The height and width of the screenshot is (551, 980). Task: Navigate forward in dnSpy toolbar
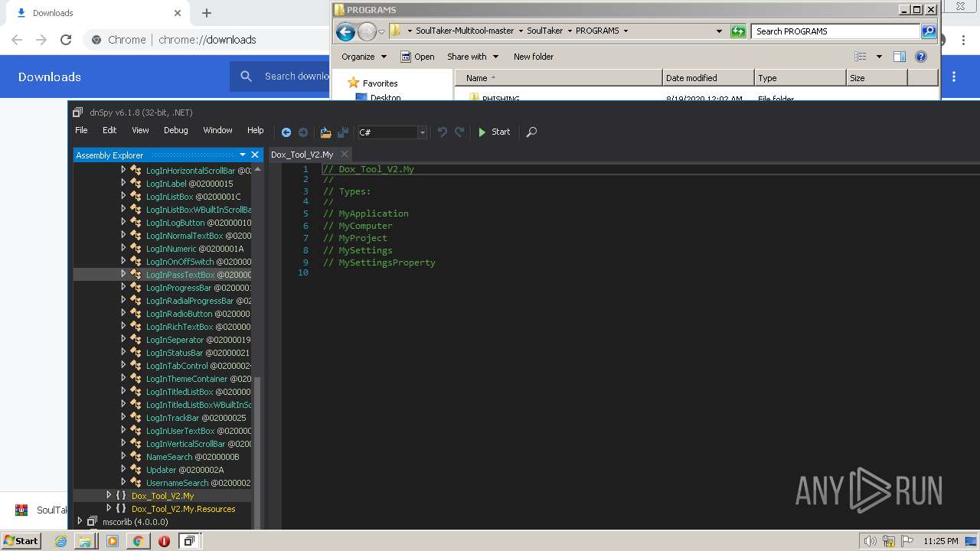(303, 132)
